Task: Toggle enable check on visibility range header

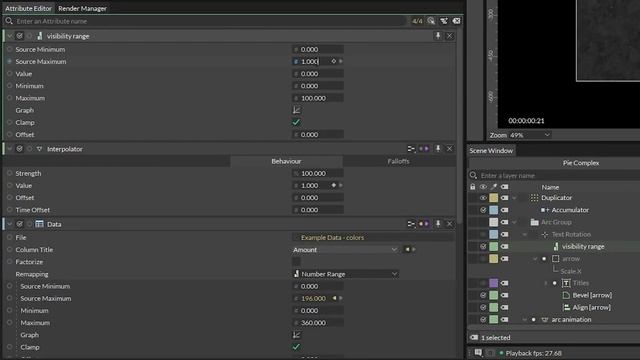Action: (19, 36)
